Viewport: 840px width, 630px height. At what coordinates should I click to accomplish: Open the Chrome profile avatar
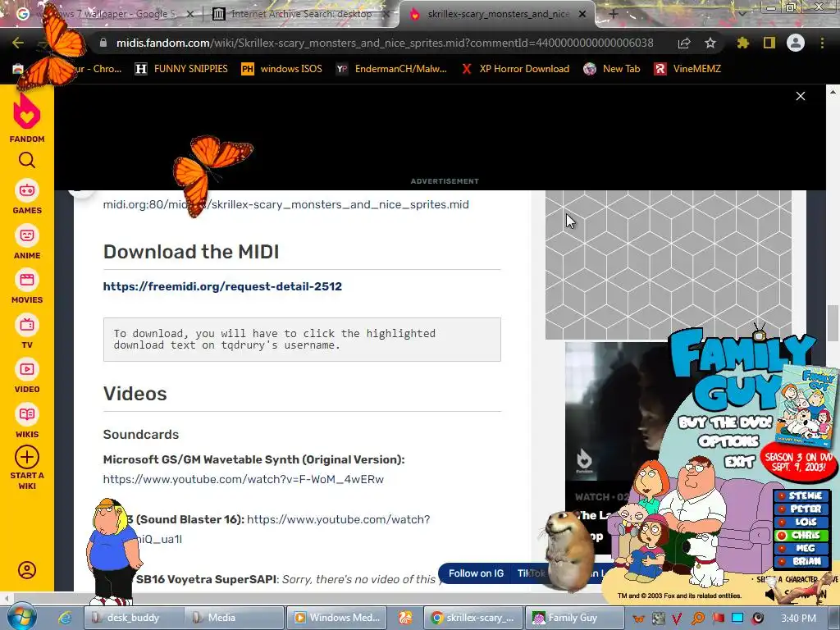(796, 43)
